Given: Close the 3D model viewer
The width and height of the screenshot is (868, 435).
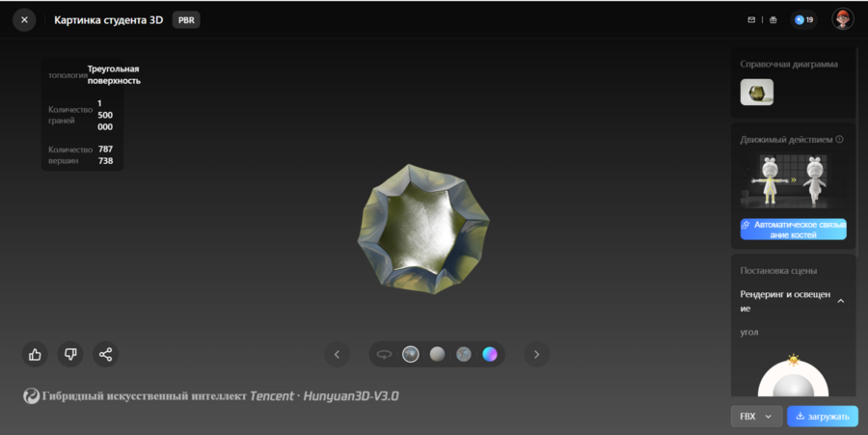Looking at the screenshot, I should pyautogui.click(x=24, y=20).
